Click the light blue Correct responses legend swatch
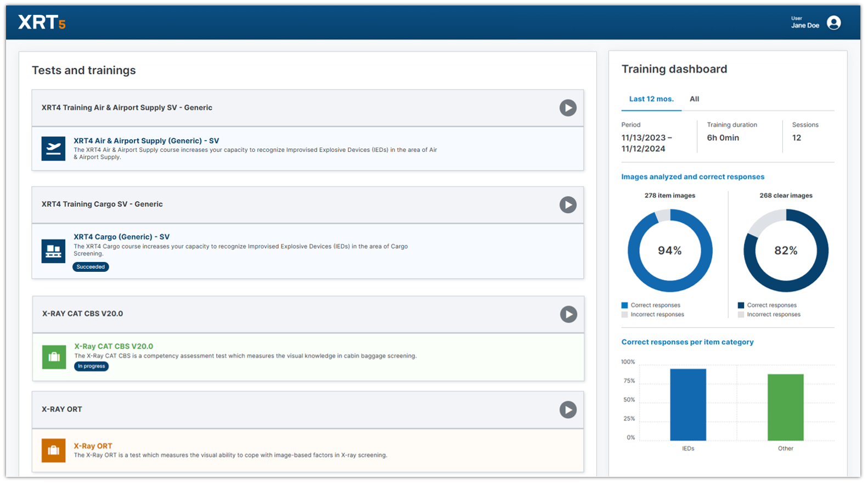This screenshot has height=484, width=868. click(624, 305)
